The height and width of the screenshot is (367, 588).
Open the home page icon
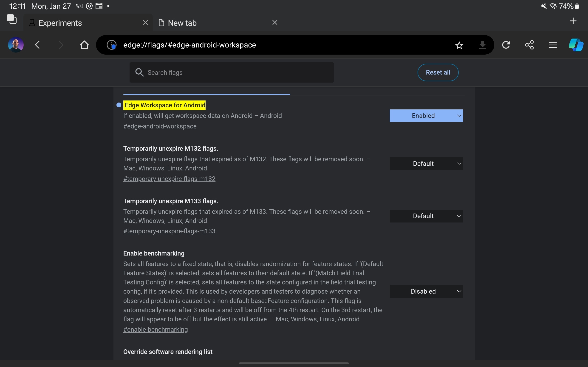click(x=84, y=45)
